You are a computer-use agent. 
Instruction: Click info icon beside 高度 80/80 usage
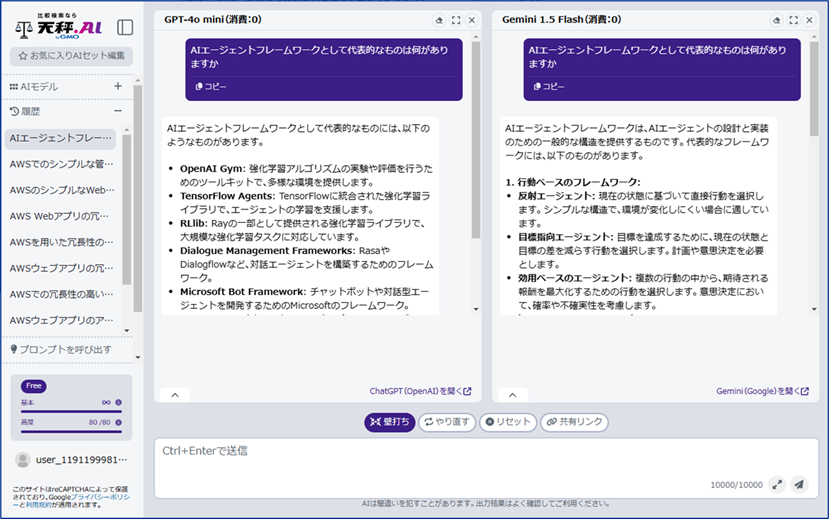coord(118,422)
